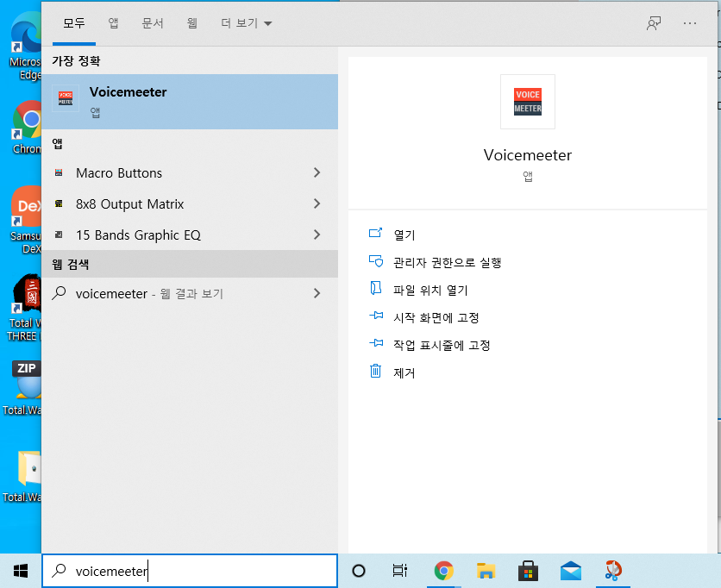The width and height of the screenshot is (721, 588).
Task: Open Task View on the taskbar
Action: click(x=399, y=571)
